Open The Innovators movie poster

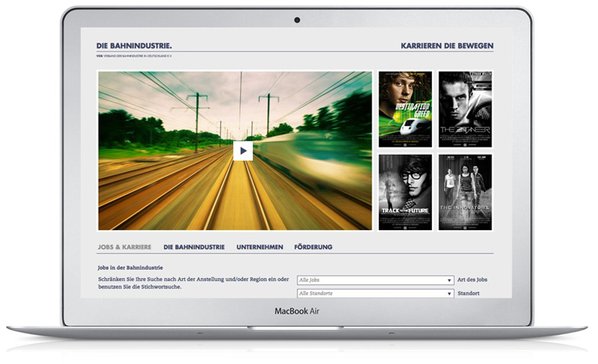(x=465, y=192)
